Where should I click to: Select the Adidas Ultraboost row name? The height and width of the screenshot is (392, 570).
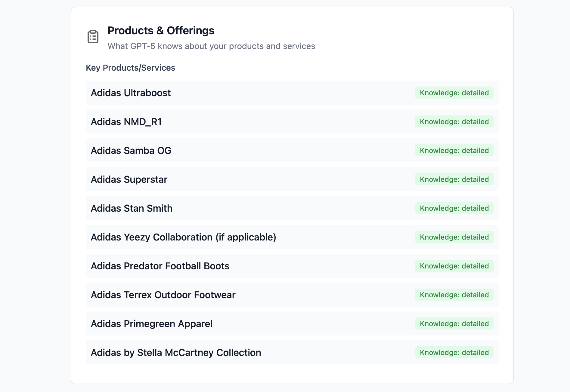tap(131, 93)
